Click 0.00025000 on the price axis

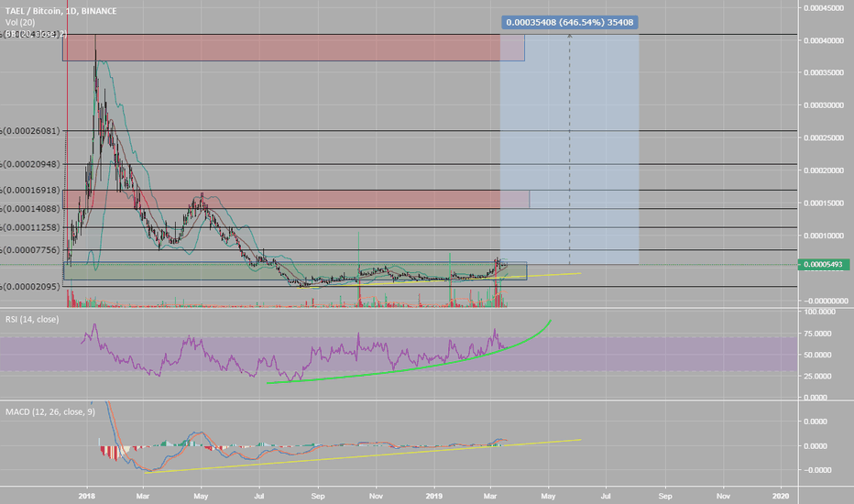pyautogui.click(x=824, y=137)
